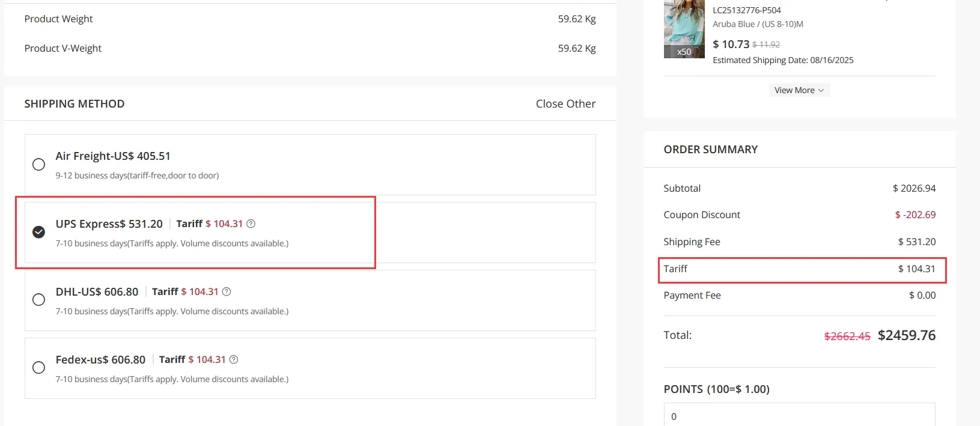This screenshot has width=980, height=426.
Task: Click the Coupon Discount amount
Action: point(915,215)
